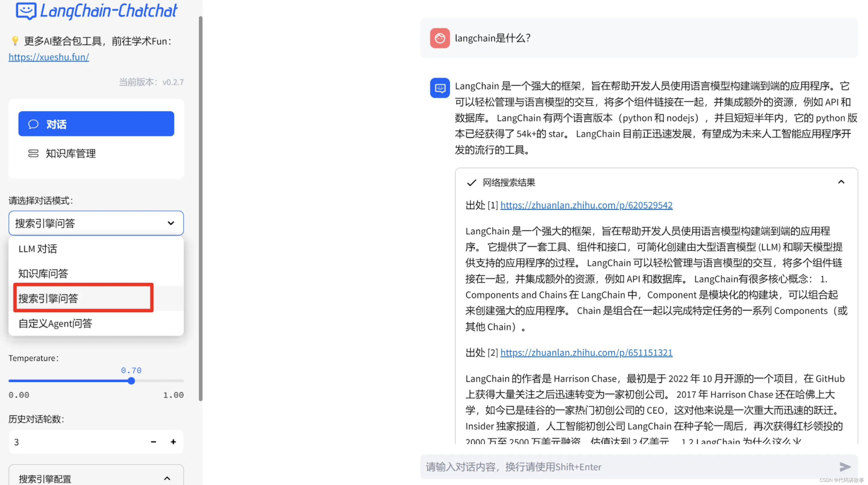This screenshot has width=868, height=485.
Task: Open zhihu source link 620529542
Action: click(x=586, y=205)
